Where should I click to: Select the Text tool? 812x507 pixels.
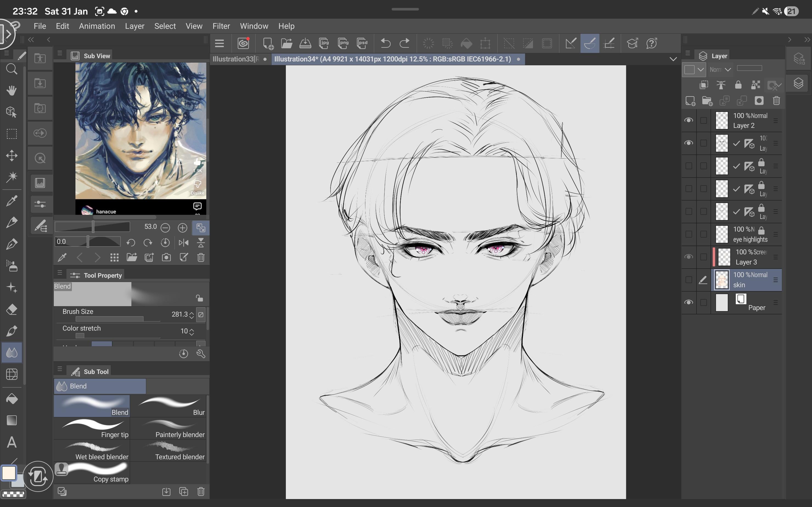(12, 442)
